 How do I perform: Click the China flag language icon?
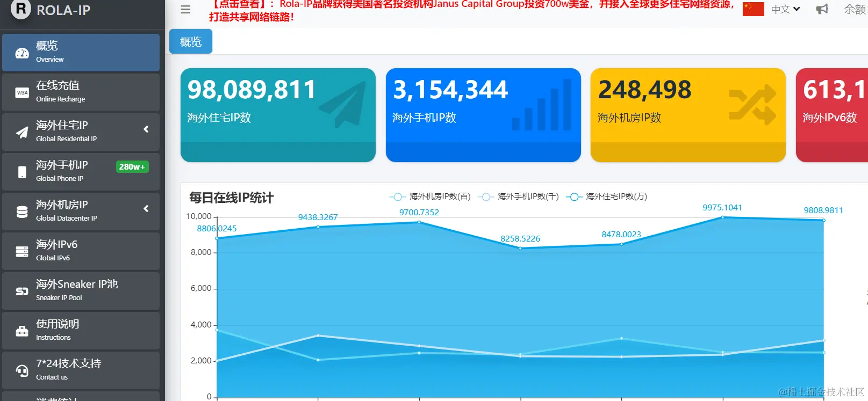point(753,9)
